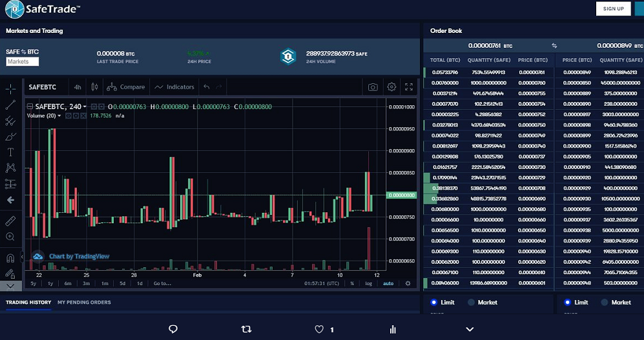
Task: Activate the zoom in magnifier tool
Action: tap(10, 237)
